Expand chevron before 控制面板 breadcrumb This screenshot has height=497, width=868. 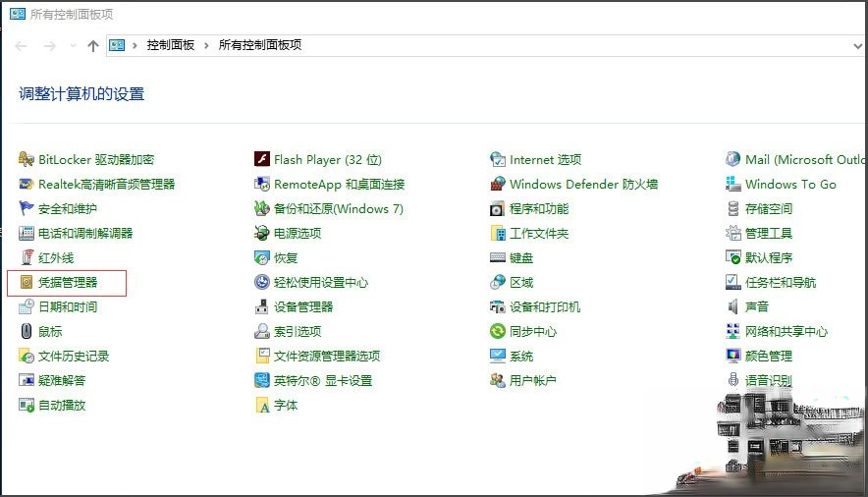click(135, 45)
